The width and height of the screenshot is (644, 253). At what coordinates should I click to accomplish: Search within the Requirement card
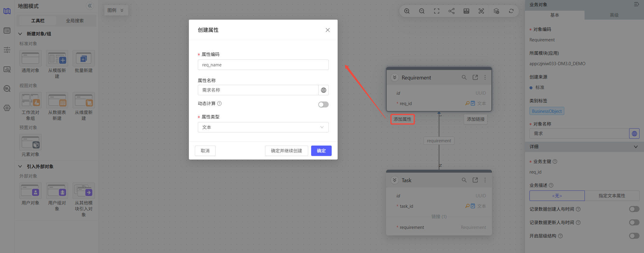[464, 77]
